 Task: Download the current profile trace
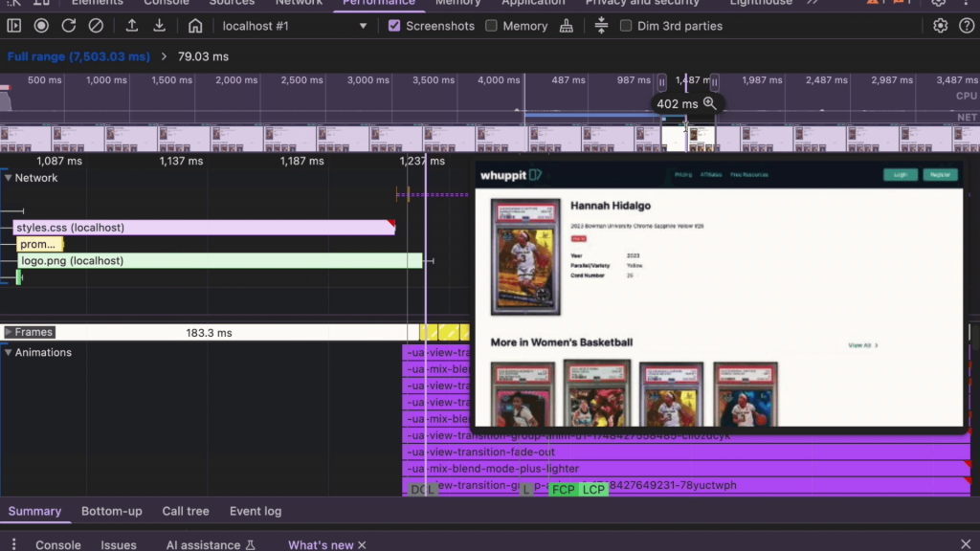tap(160, 26)
